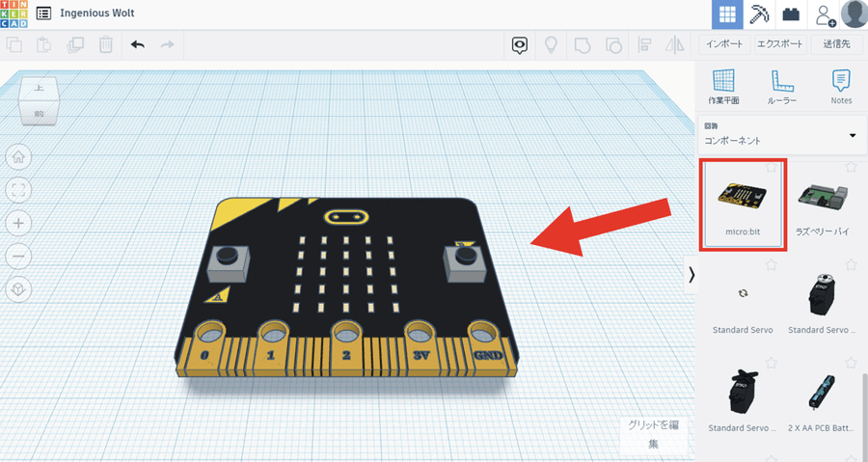Select the micro:bit component thumbnail

click(x=743, y=205)
